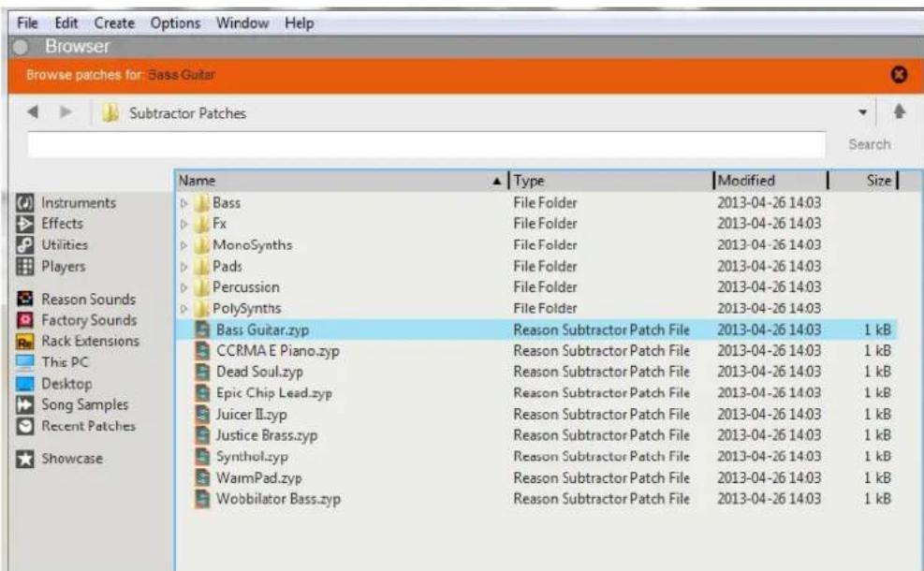924x571 pixels.
Task: Select the Wobbilator Bass.zyp file name
Action: point(278,499)
